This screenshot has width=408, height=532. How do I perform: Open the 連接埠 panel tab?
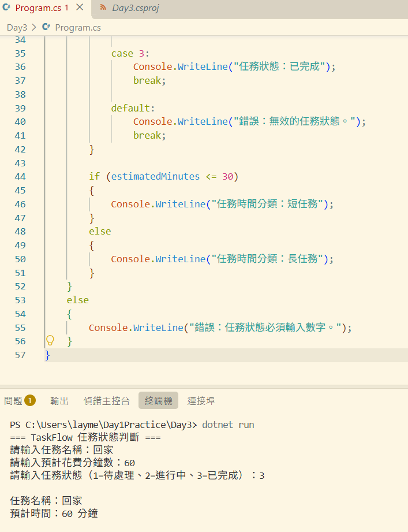201,401
